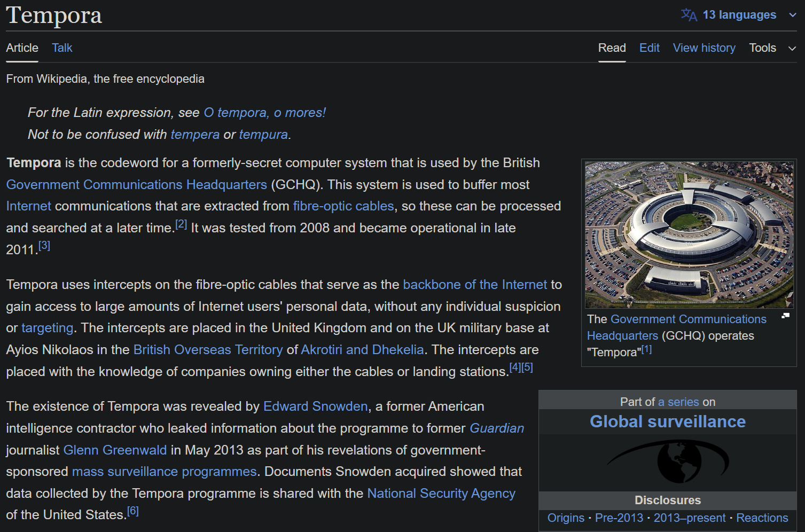Go to the View history tab
This screenshot has height=532, width=805.
click(x=704, y=48)
